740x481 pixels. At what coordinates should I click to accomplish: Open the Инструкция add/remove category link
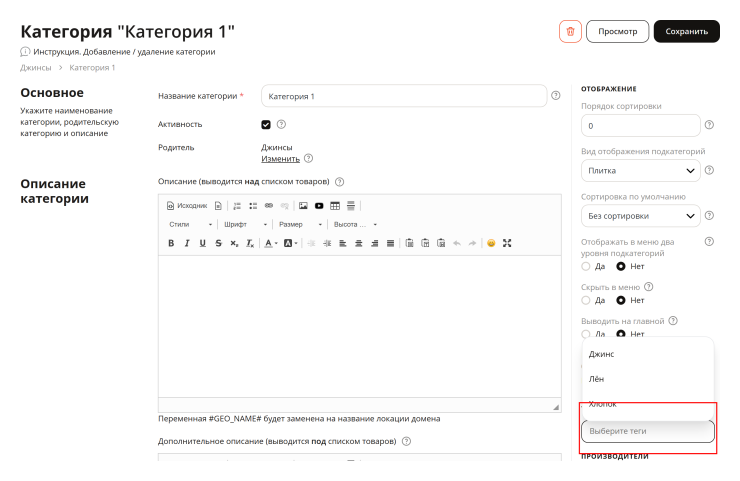(124, 51)
